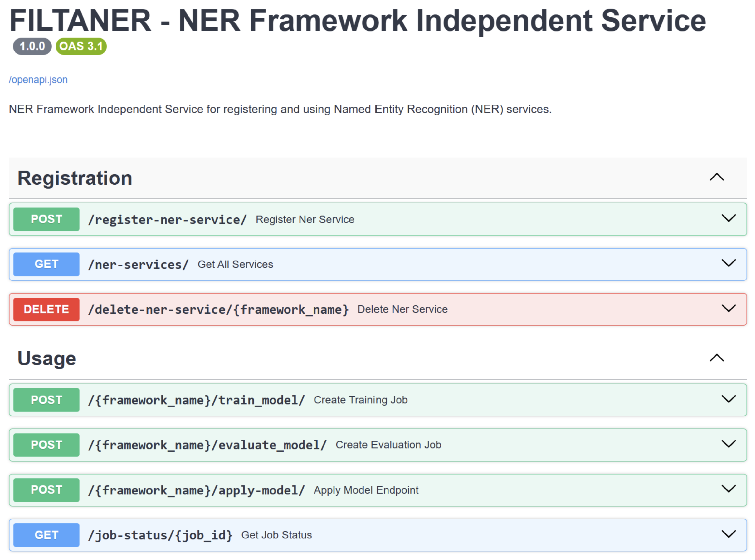The image size is (755, 560).
Task: Expand the /register-ner-service/ endpoint arrow
Action: point(728,218)
